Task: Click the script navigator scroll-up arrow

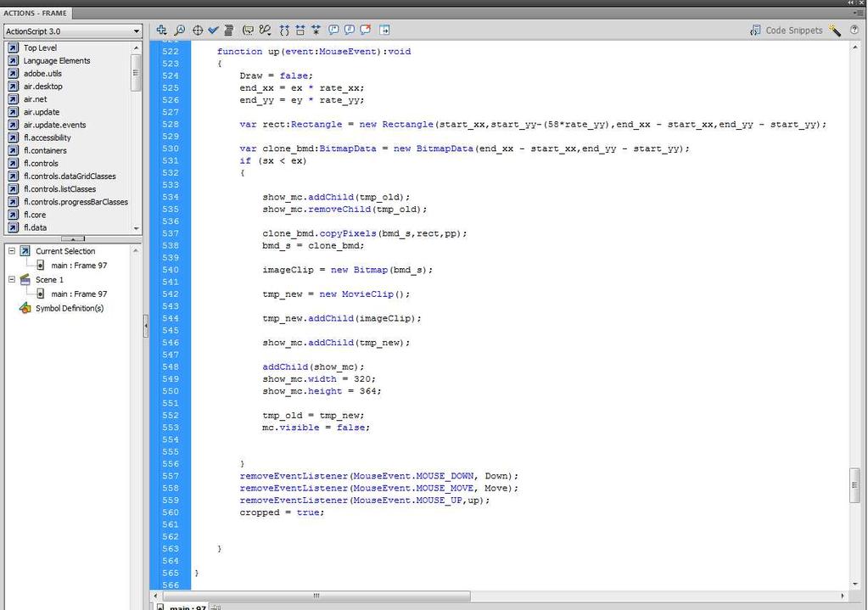Action: (x=136, y=251)
